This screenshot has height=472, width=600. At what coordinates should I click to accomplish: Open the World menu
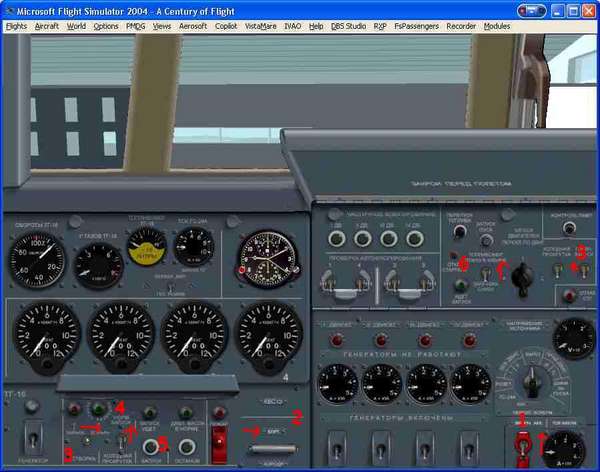tap(76, 26)
